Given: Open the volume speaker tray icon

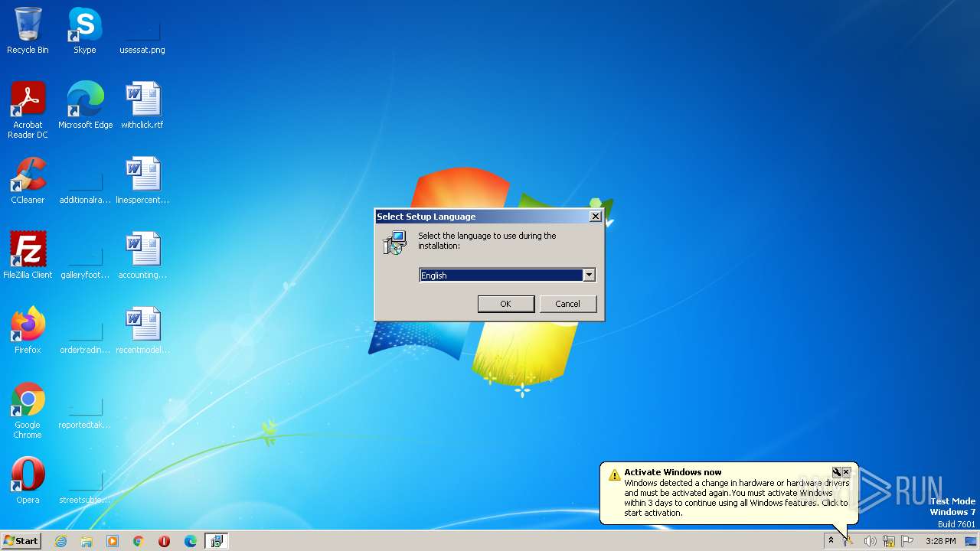Looking at the screenshot, I should click(870, 541).
